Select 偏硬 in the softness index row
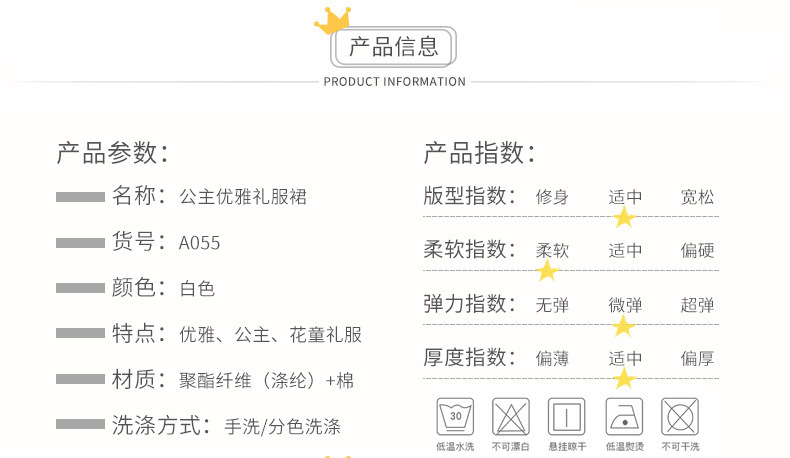Screen dimensions: 790x458 point(698,250)
